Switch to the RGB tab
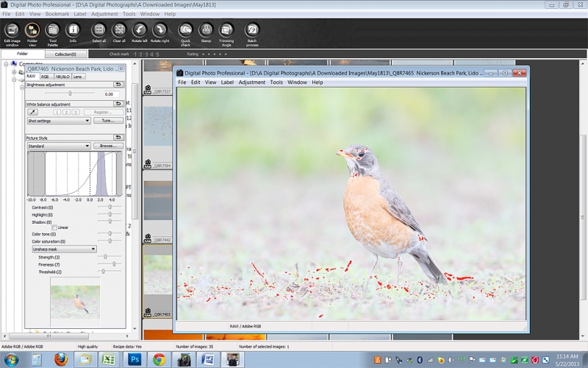The width and height of the screenshot is (588, 368). 45,77
